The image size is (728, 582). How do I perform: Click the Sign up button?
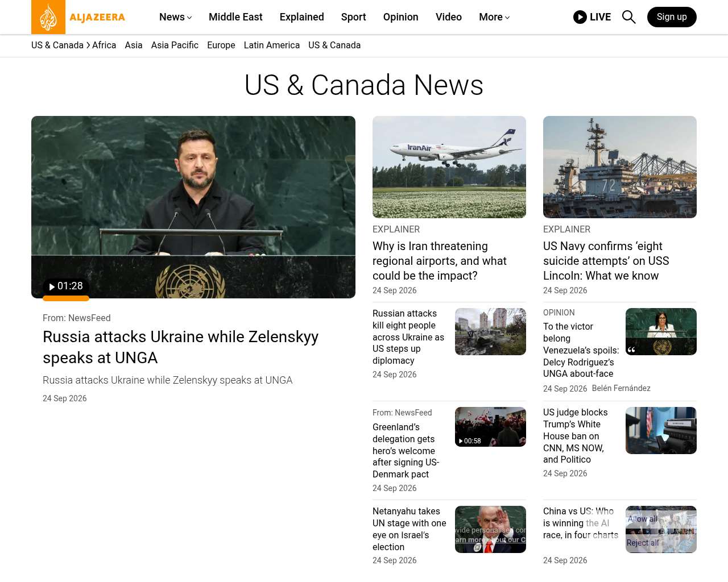[x=672, y=17]
